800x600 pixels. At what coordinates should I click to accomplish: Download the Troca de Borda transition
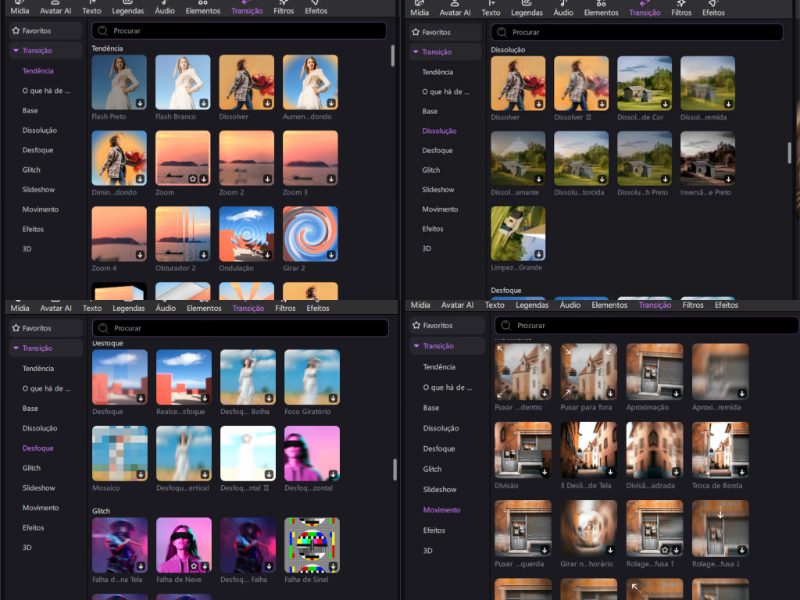click(x=742, y=471)
